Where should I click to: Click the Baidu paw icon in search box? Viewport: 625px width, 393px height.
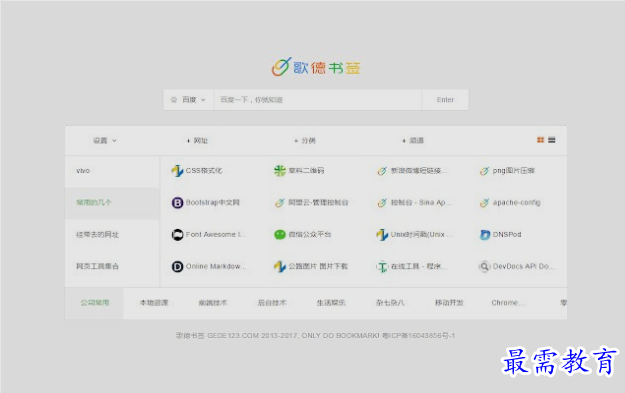pos(174,100)
